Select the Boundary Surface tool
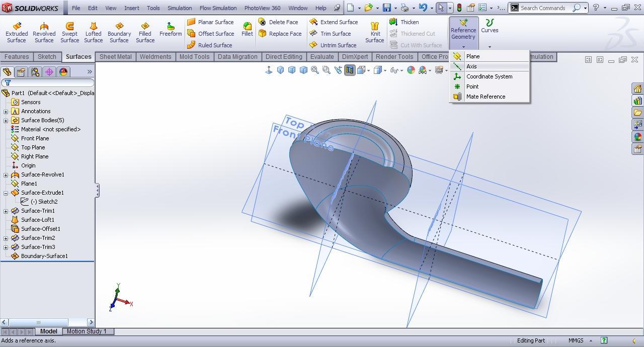The width and height of the screenshot is (644, 347). (119, 33)
